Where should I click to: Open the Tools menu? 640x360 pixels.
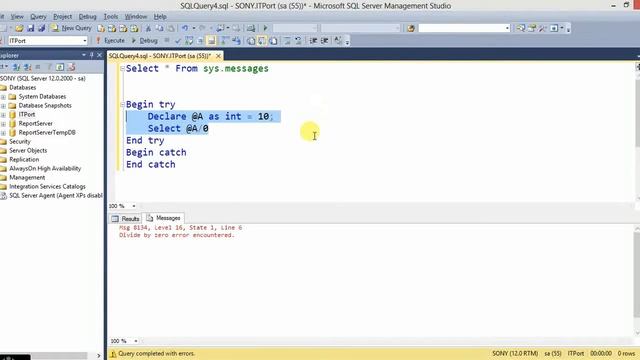[x=111, y=17]
